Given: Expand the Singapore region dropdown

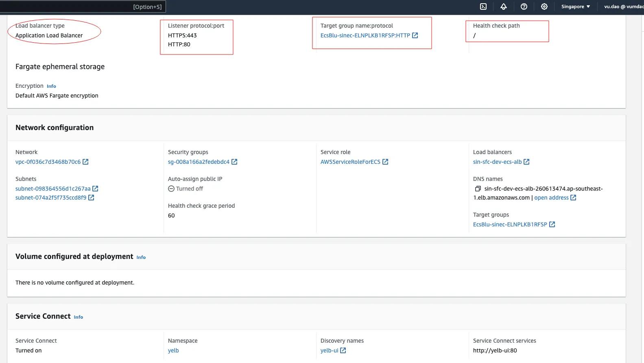Looking at the screenshot, I should click(x=576, y=7).
